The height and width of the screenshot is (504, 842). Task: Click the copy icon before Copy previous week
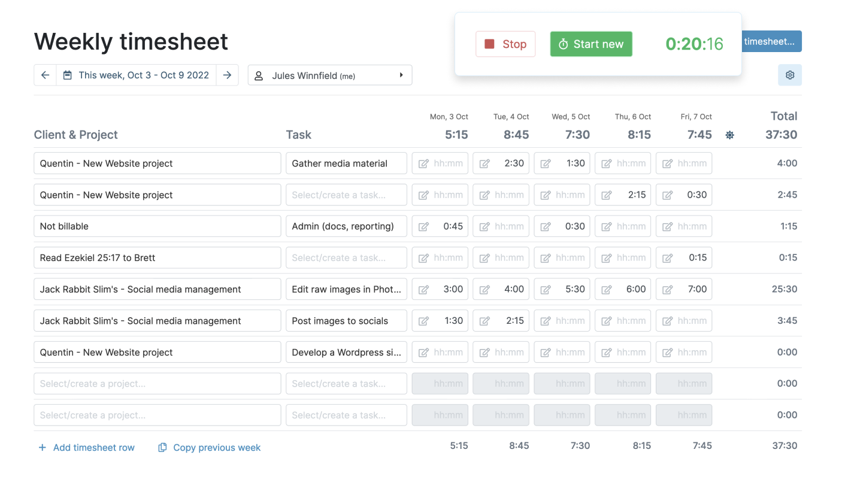point(162,447)
